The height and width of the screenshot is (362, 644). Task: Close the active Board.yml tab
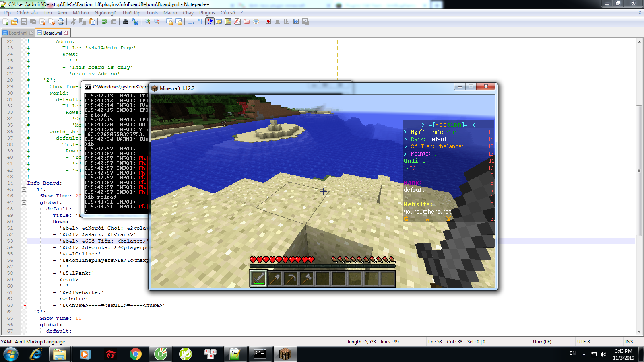(66, 33)
